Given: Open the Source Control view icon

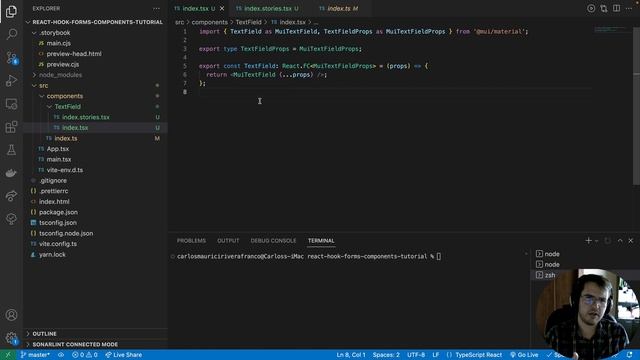Looking at the screenshot, I should coord(11,58).
